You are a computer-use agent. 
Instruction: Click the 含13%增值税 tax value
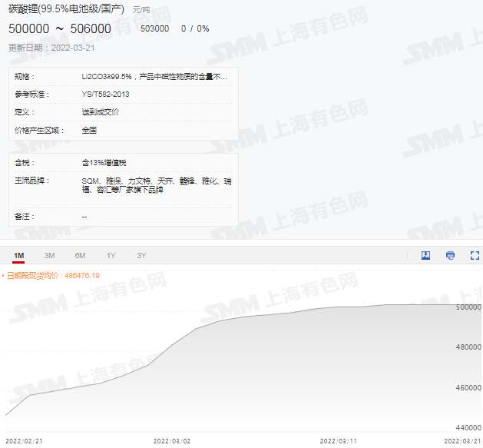[x=104, y=163]
